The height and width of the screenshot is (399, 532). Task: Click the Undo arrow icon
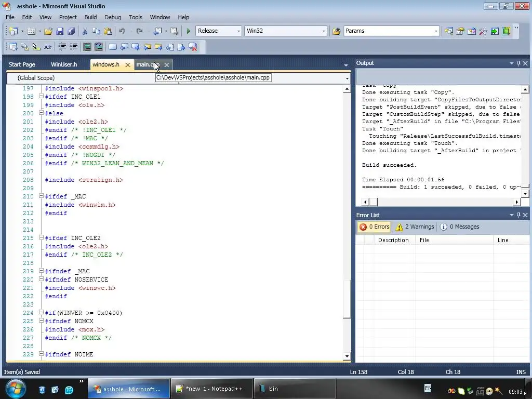[122, 31]
